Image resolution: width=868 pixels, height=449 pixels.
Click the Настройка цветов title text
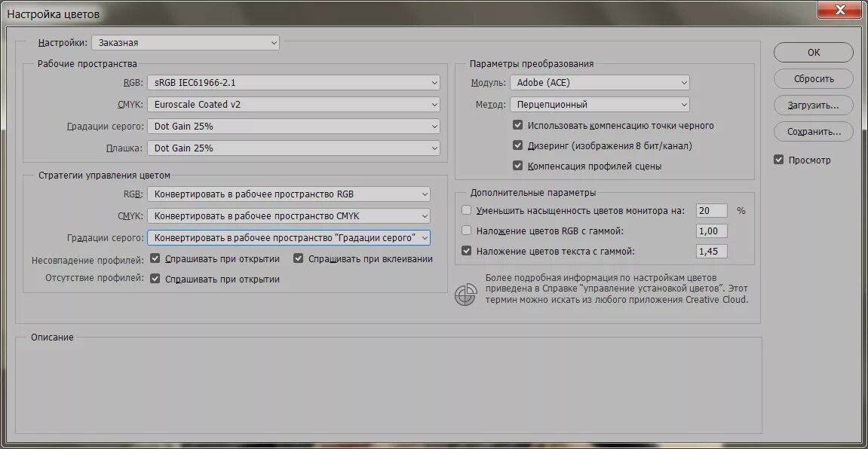(53, 14)
